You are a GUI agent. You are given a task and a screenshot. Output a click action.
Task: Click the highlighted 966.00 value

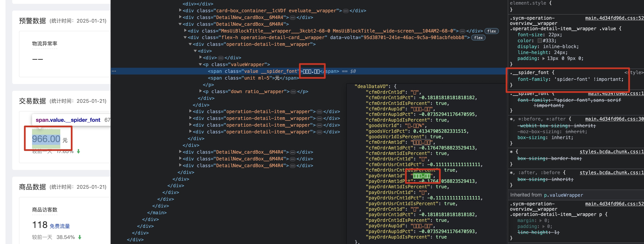tap(46, 139)
